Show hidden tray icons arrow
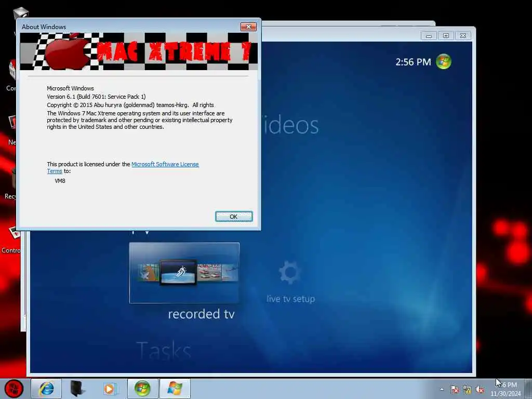The width and height of the screenshot is (532, 399). (442, 389)
